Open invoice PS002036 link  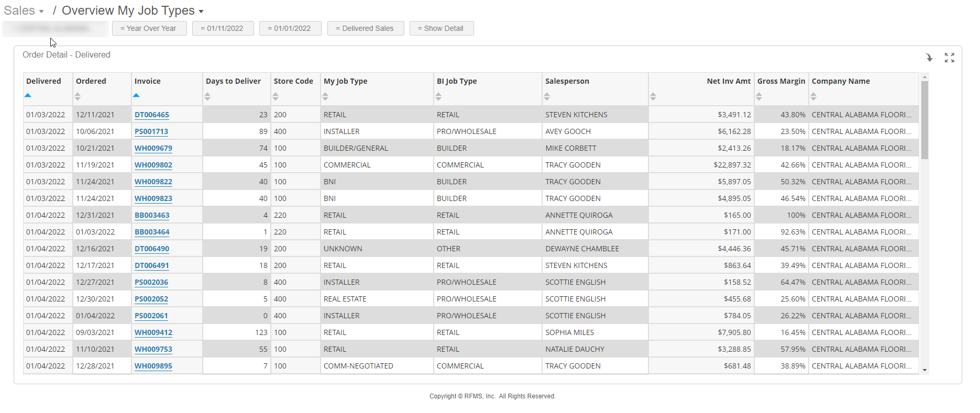(151, 282)
